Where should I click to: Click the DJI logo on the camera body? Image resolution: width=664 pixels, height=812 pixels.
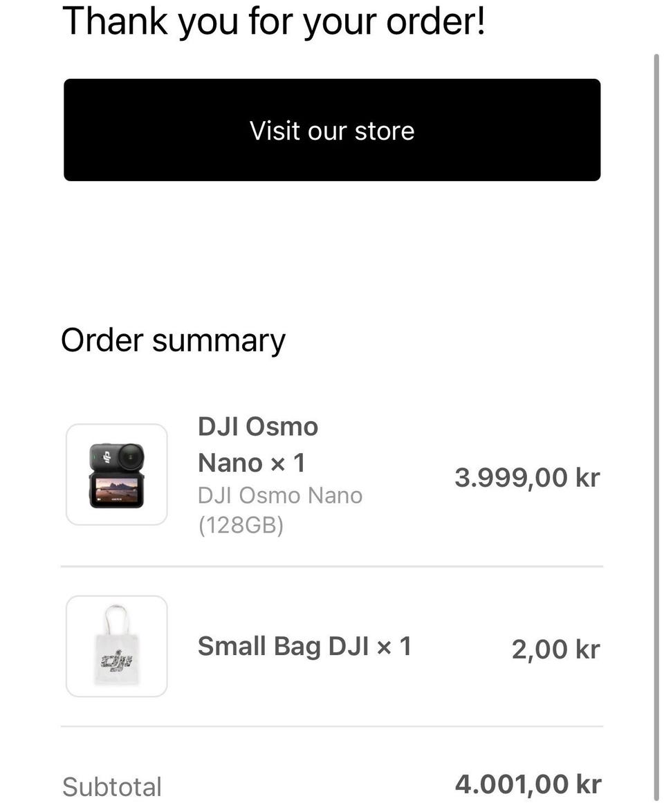pyautogui.click(x=107, y=457)
